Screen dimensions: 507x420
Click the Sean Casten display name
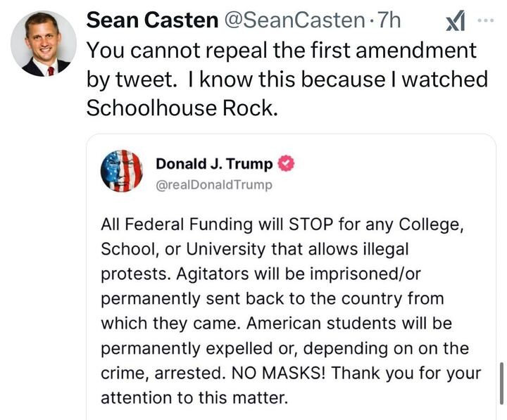coord(152,20)
